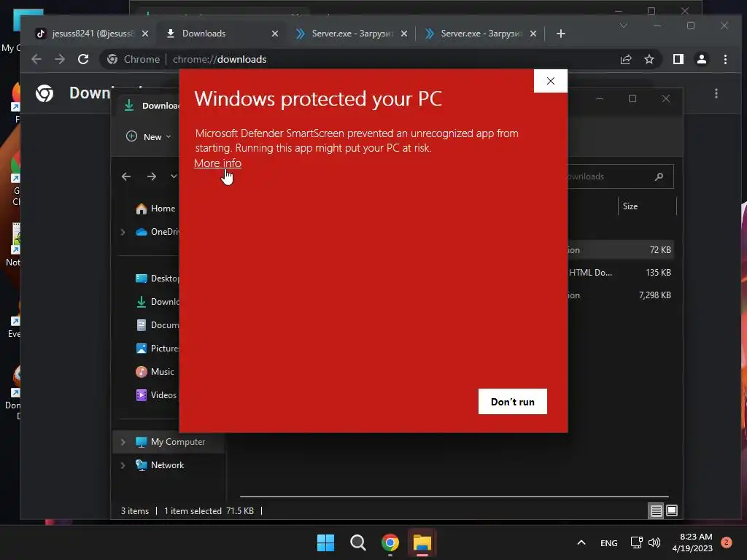The image size is (747, 560).
Task: Click File Explorer taskbar icon
Action: pos(422,542)
